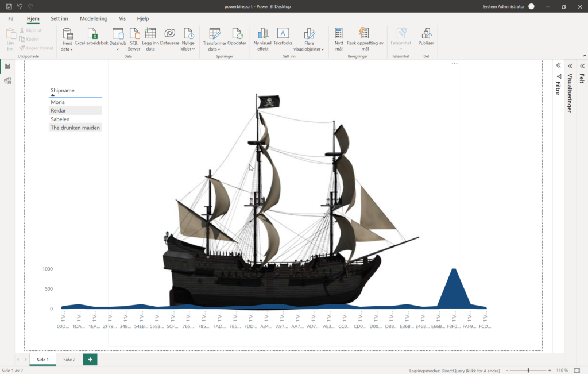Click the Kopier command

(29, 39)
